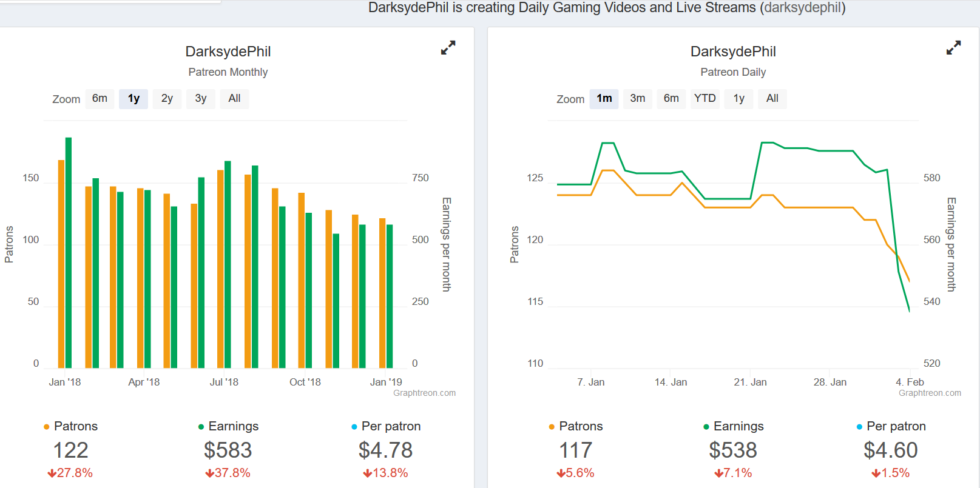
Task: Click the Daily Patrons value 117
Action: (575, 450)
